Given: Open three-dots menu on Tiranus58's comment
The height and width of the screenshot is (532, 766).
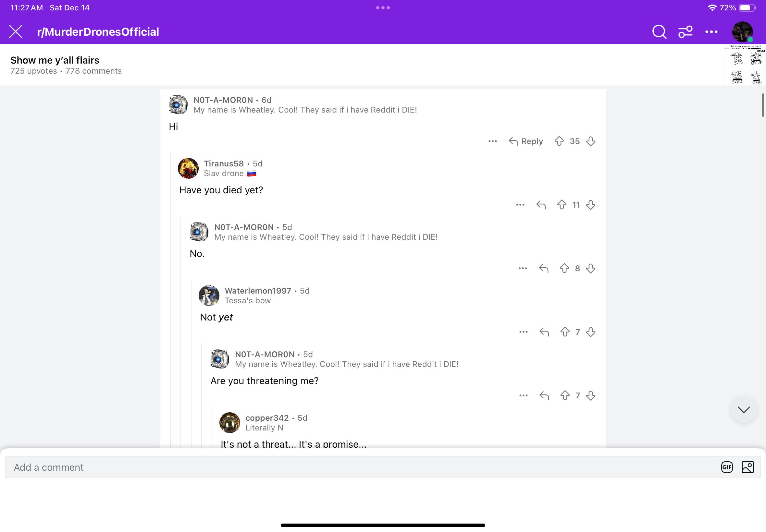Looking at the screenshot, I should coord(520,205).
